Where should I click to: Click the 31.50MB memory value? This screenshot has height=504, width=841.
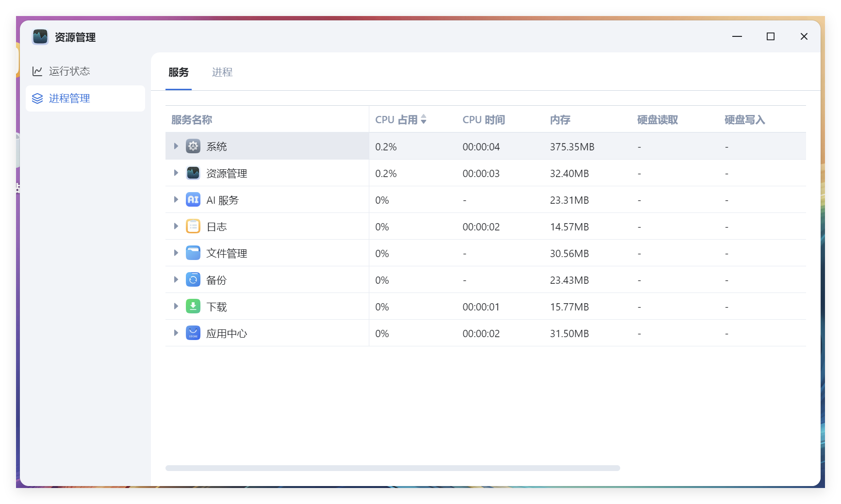coord(569,333)
